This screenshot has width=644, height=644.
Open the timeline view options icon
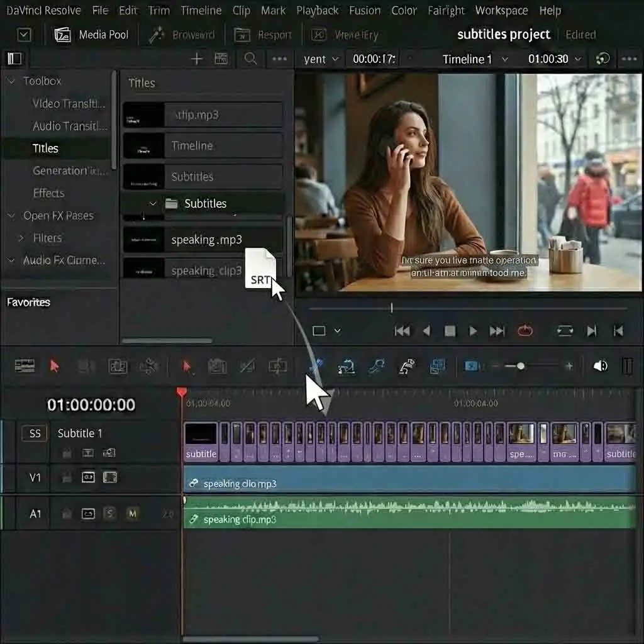(24, 366)
